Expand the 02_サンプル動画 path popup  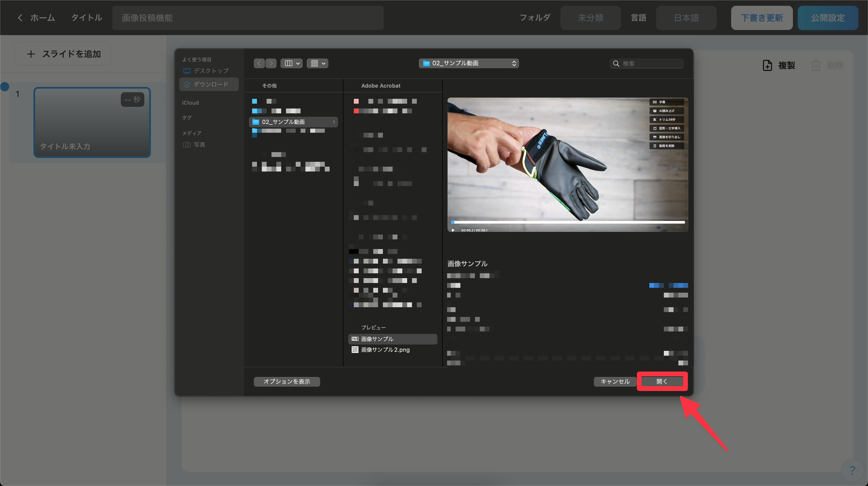pyautogui.click(x=469, y=63)
